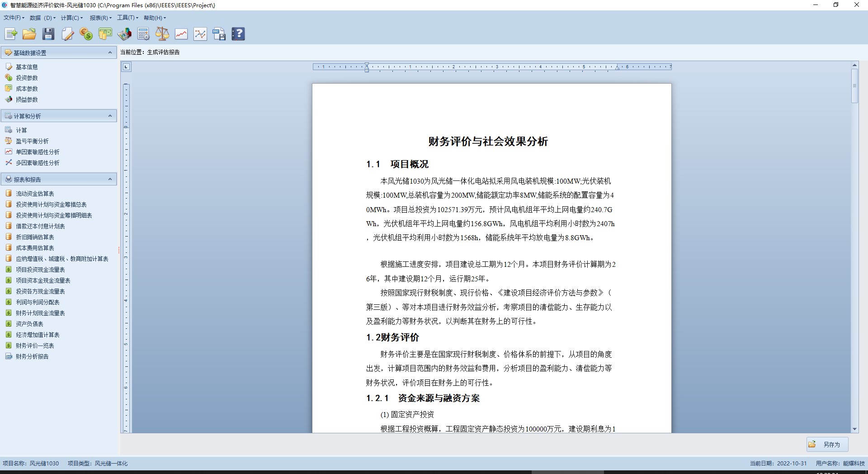Open the 工具(T) menu
Viewport: 868px width, 474px height.
pyautogui.click(x=127, y=18)
